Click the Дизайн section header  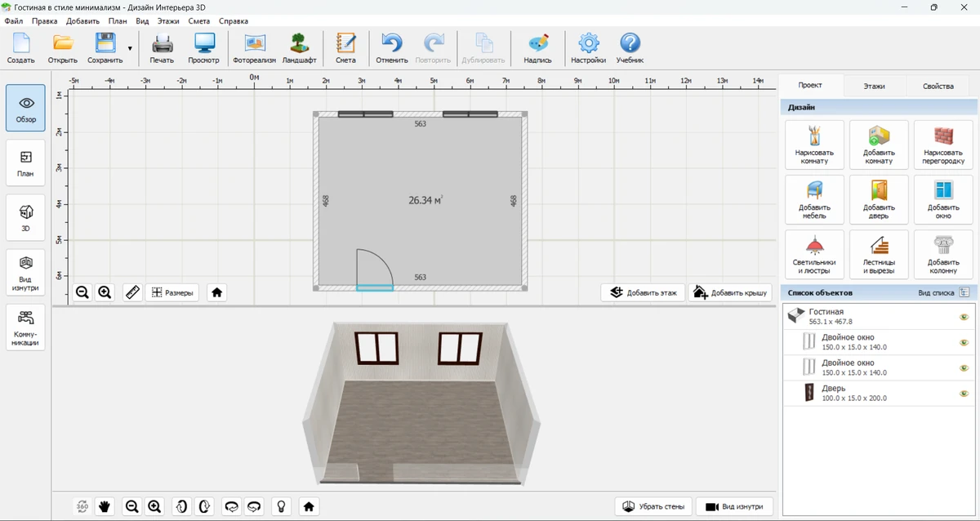878,107
